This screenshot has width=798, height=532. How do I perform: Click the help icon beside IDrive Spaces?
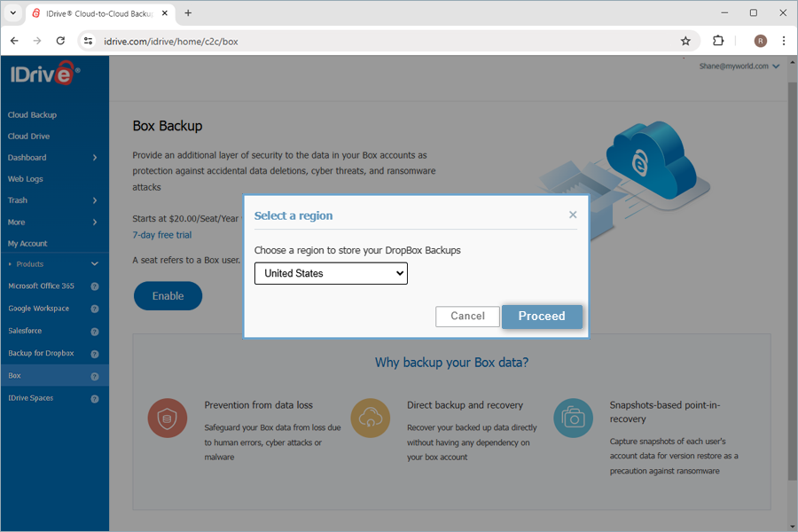tap(95, 398)
